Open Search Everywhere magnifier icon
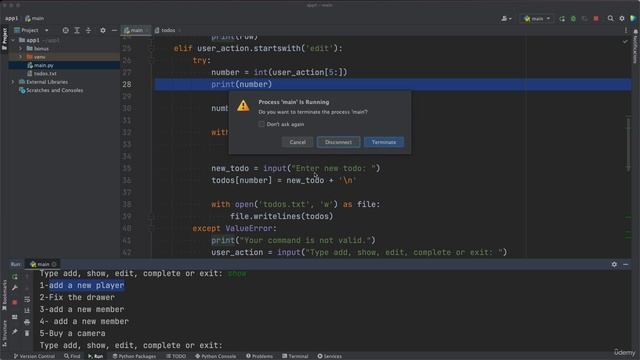Screen dimensions: 640x360 (610, 18)
